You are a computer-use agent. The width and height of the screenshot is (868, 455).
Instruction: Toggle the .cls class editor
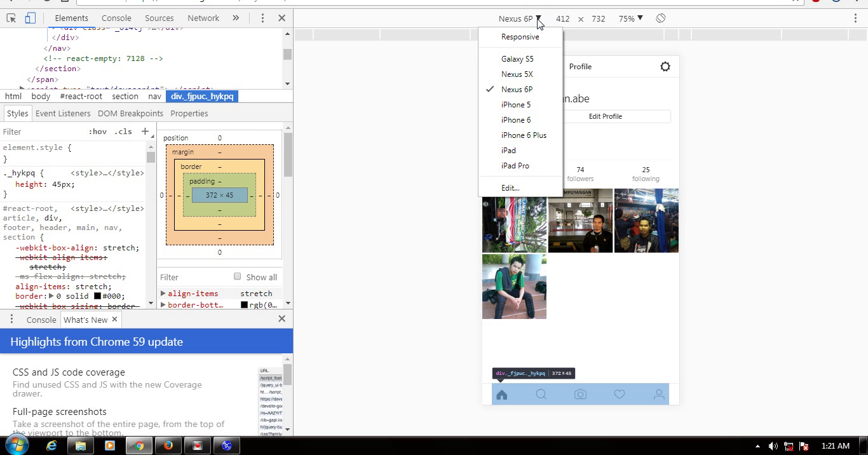123,132
